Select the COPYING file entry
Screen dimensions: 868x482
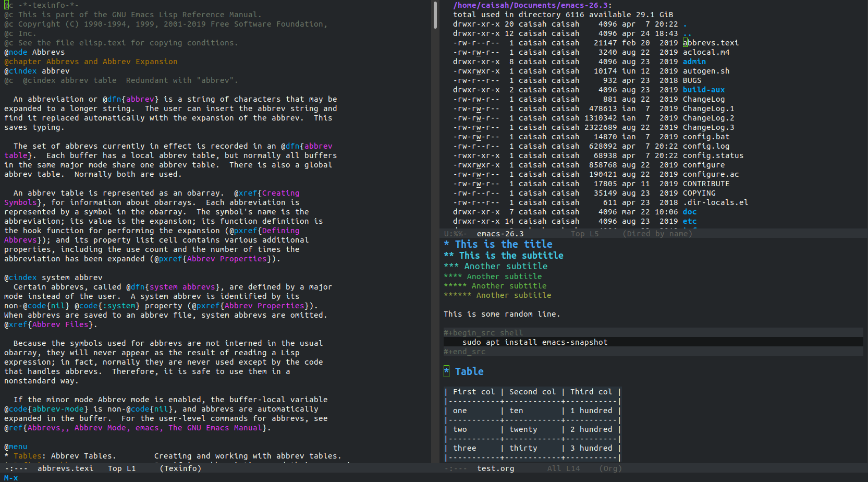[x=699, y=193]
